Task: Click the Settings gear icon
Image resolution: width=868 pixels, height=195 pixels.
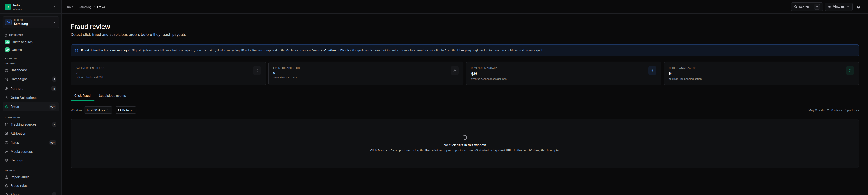Action: 6,160
